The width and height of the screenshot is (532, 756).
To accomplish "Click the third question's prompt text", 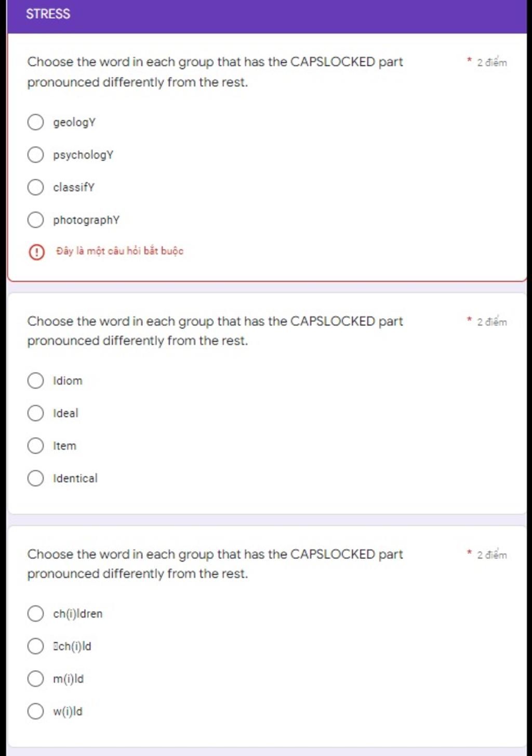I will [215, 564].
